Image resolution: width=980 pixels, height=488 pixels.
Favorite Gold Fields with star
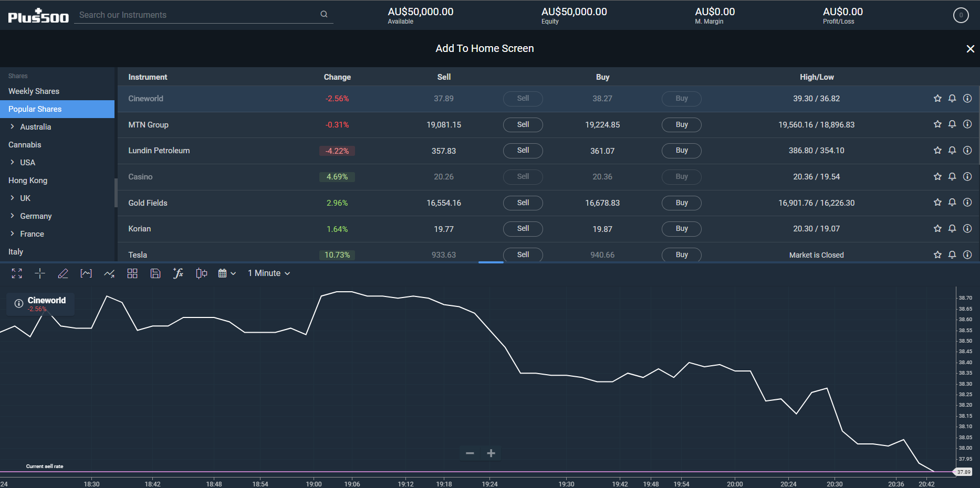(x=937, y=203)
